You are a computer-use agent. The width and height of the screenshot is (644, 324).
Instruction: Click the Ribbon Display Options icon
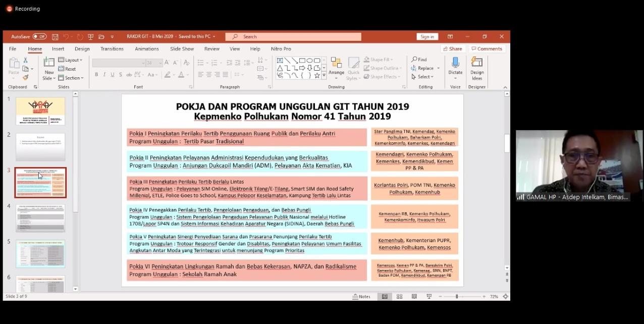point(450,37)
